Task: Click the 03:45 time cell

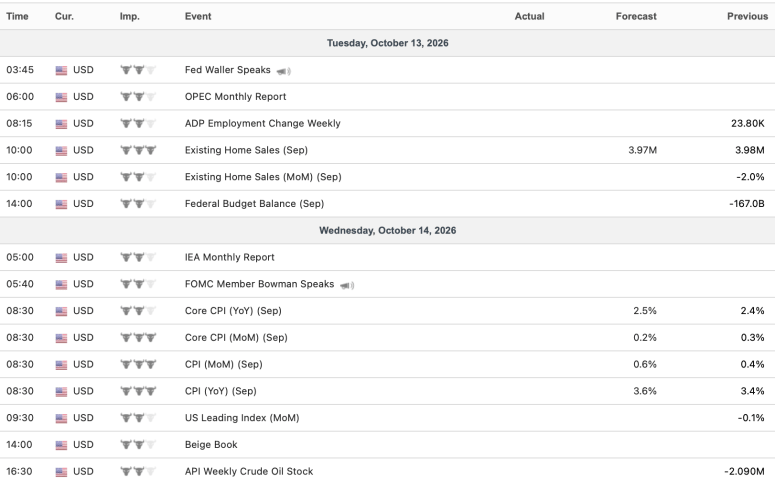Action: tap(20, 70)
